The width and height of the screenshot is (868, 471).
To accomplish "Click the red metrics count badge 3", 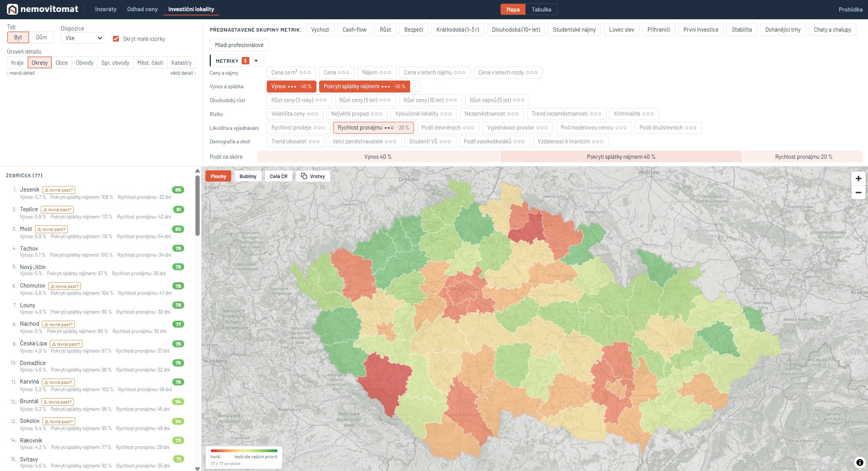I will tap(245, 61).
